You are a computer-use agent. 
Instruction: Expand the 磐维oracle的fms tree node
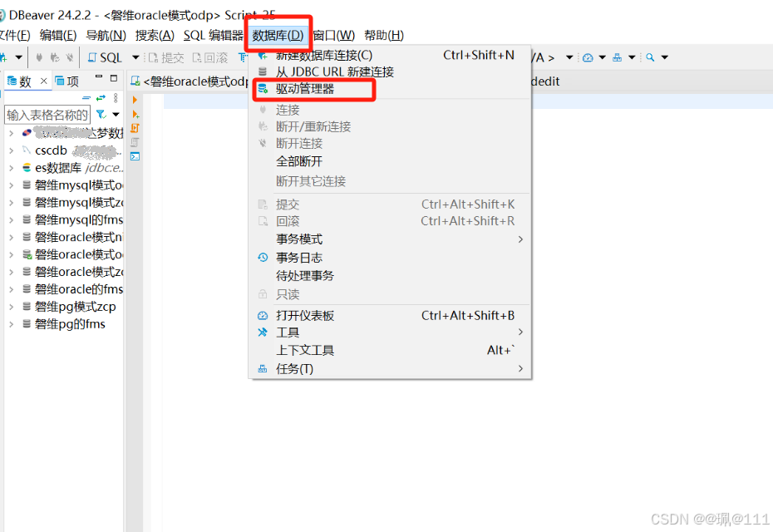tap(12, 289)
